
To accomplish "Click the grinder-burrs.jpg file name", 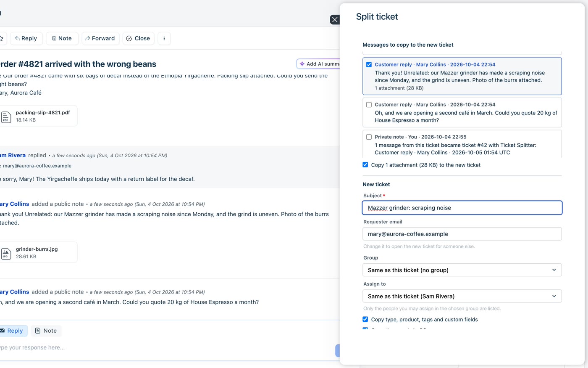I will point(37,249).
